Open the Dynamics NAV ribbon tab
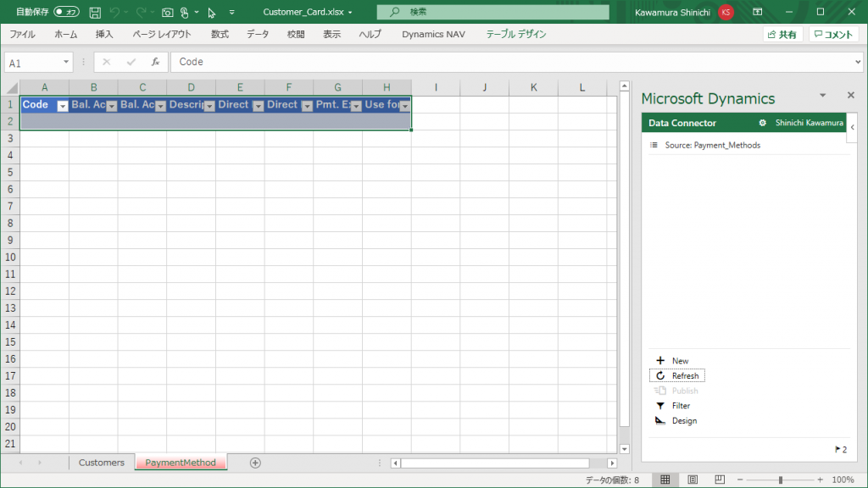Viewport: 868px width, 488px height. [433, 34]
